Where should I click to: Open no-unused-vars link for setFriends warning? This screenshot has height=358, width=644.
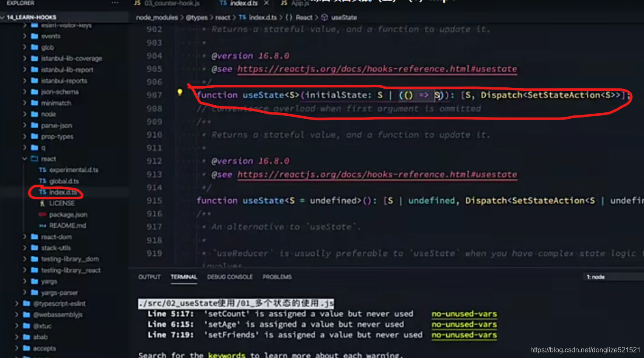(464, 335)
